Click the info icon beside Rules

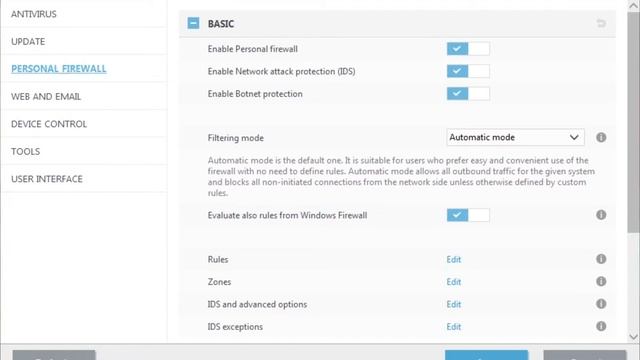click(601, 259)
